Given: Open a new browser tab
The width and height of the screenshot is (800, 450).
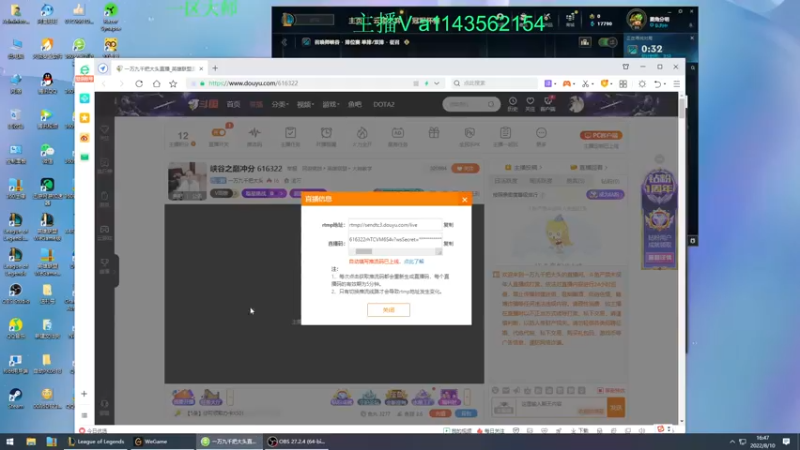Looking at the screenshot, I should [215, 68].
